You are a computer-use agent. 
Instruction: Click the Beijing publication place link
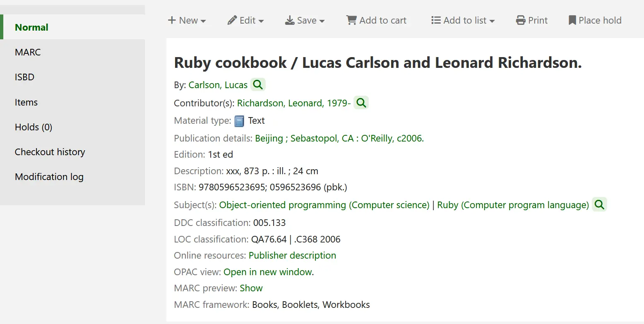pyautogui.click(x=269, y=139)
